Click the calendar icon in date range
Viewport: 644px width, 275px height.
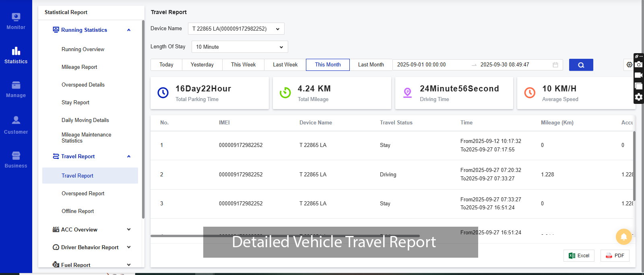555,65
